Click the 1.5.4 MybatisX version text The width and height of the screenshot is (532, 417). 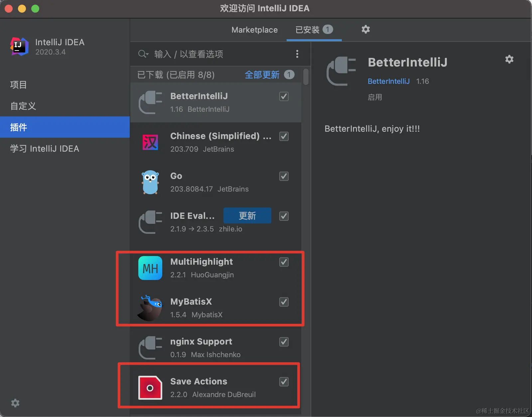(197, 315)
